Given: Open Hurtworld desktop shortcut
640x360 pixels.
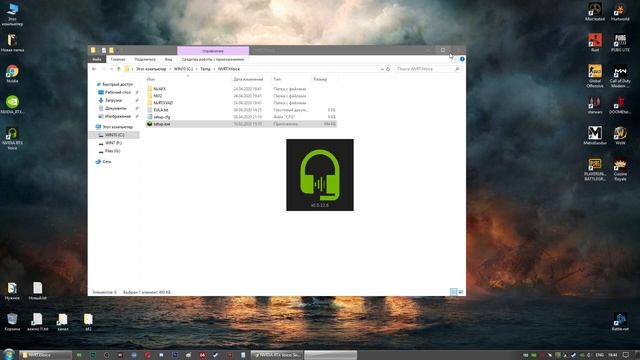Looking at the screenshot, I should tap(620, 12).
